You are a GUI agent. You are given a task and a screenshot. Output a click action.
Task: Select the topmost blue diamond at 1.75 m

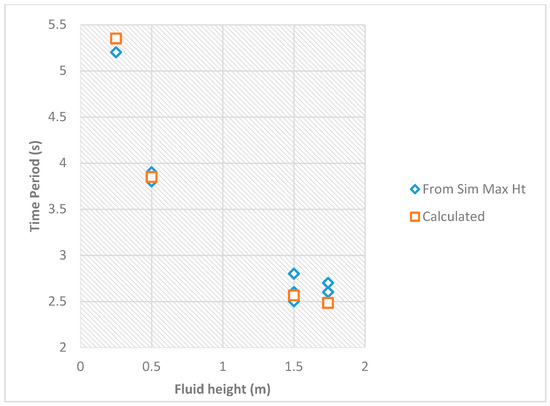point(328,282)
